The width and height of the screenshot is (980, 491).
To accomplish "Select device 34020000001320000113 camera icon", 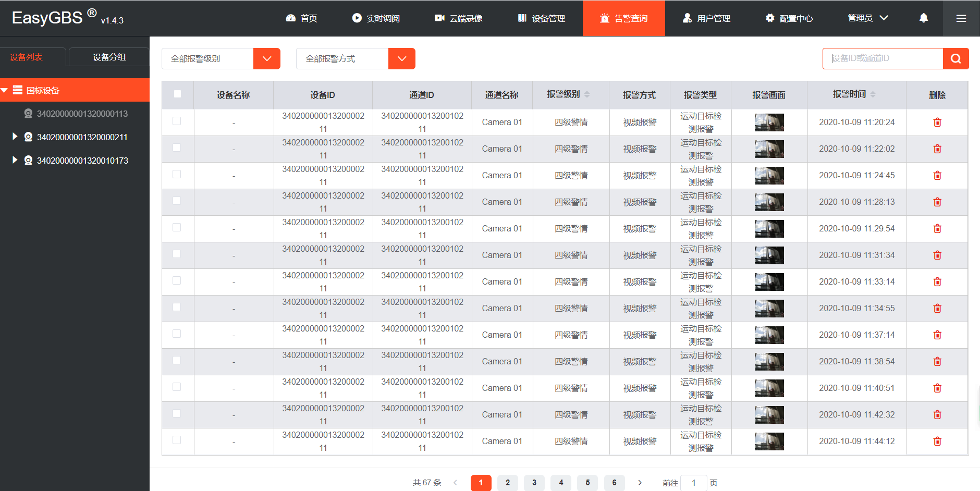I will [x=28, y=114].
